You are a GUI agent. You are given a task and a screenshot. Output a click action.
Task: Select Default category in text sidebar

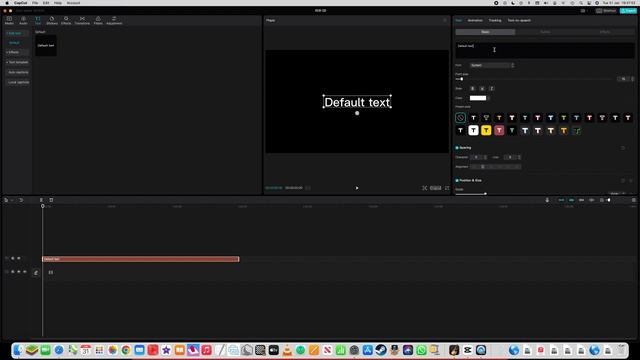pos(14,43)
